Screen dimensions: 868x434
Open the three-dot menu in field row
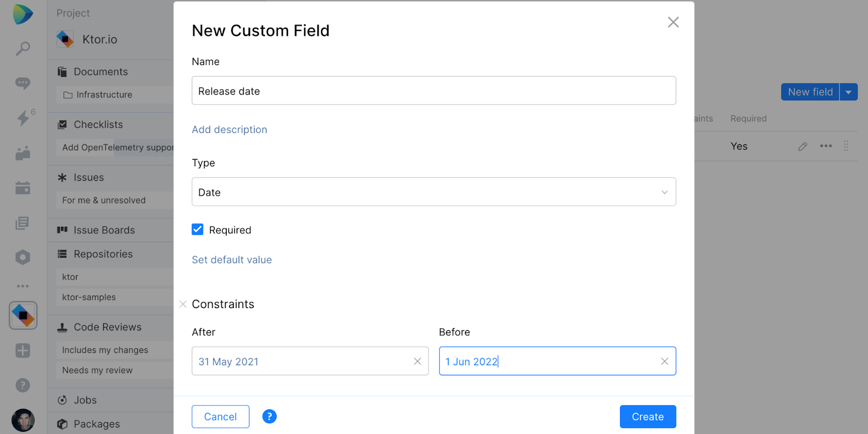(826, 146)
